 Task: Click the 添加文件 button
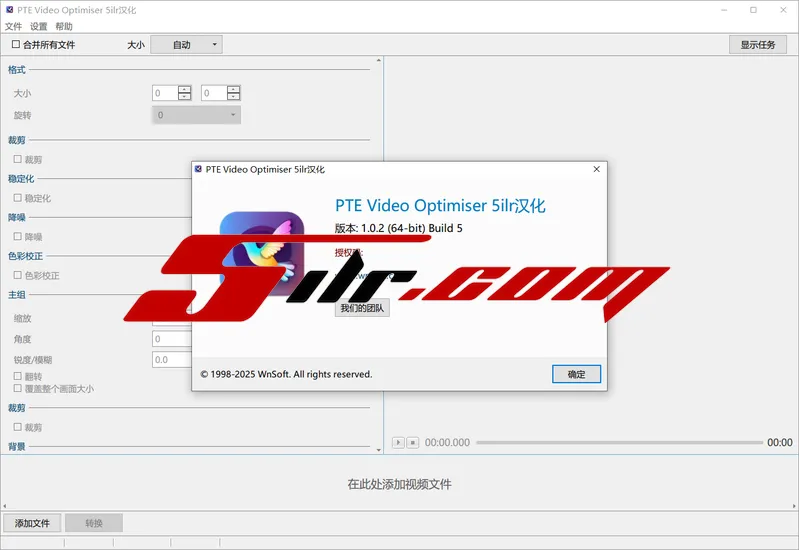point(32,523)
